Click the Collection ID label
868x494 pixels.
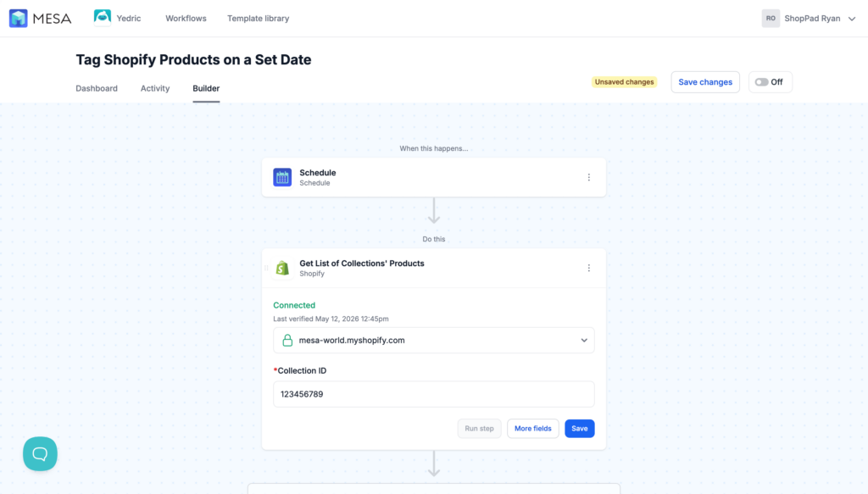pos(302,370)
